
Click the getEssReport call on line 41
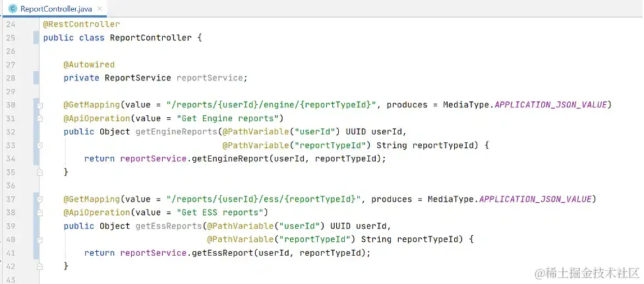tap(222, 253)
